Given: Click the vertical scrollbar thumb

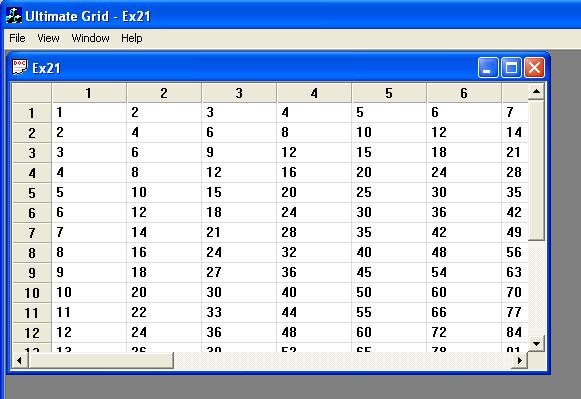Looking at the screenshot, I should [x=536, y=170].
